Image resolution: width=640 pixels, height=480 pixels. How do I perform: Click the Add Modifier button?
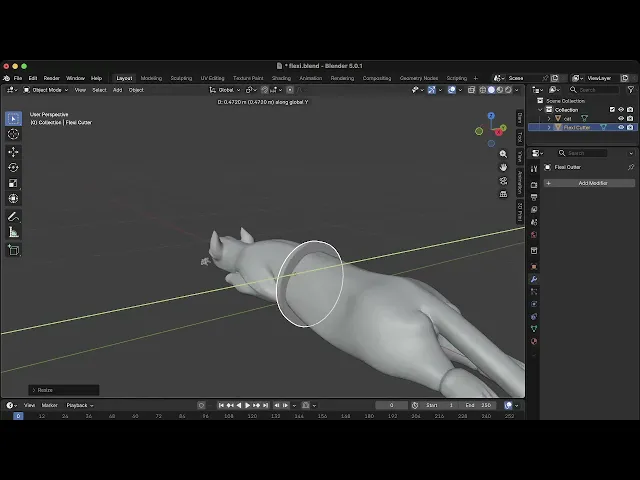coord(589,183)
